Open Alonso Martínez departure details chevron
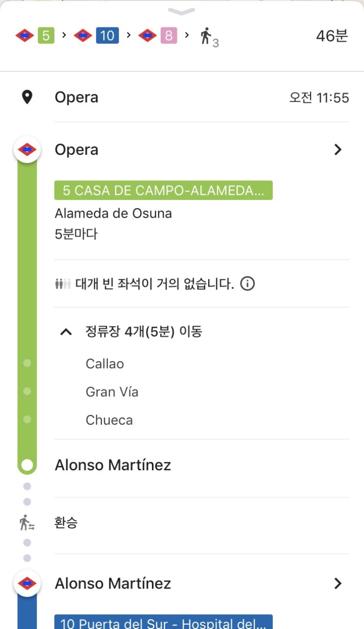 point(338,583)
